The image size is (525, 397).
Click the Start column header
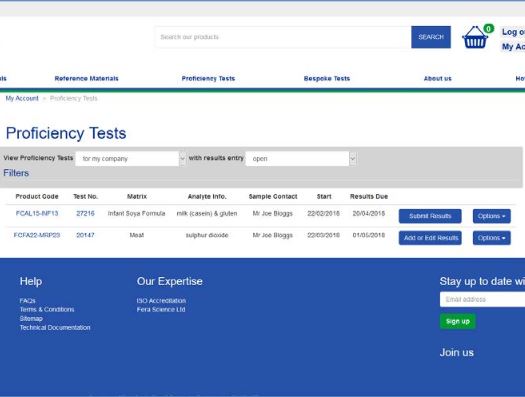[x=324, y=196]
